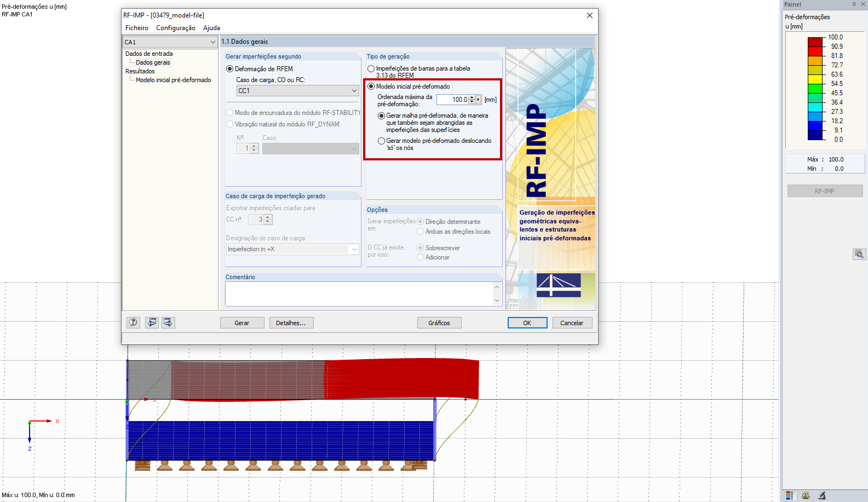Screen dimensions: 868x502
Task: Click the Detalhes... button
Action: [x=291, y=323]
